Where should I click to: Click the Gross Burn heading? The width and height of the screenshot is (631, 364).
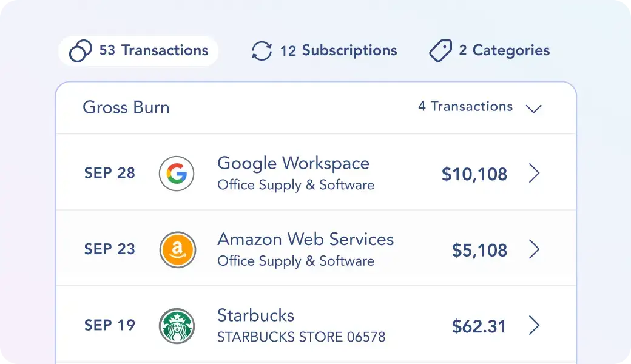pos(126,107)
